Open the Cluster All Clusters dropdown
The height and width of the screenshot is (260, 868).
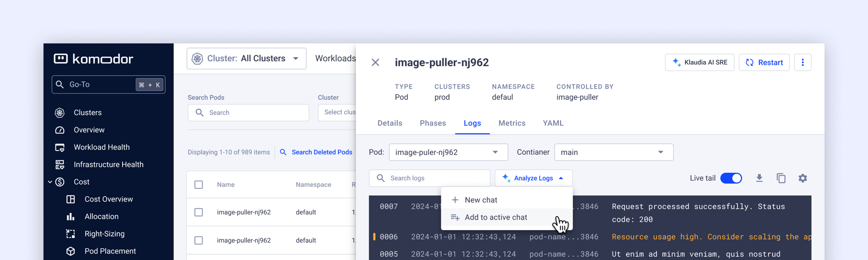pos(246,59)
